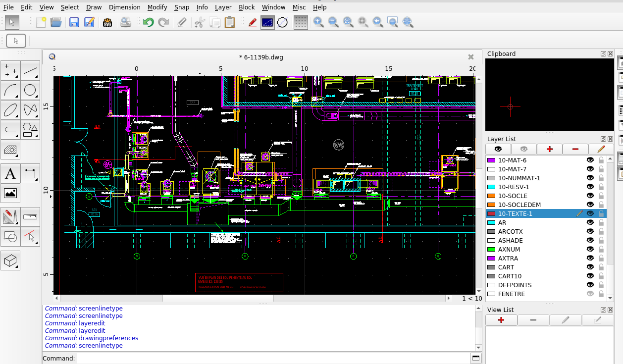Viewport: 623px width, 364px height.
Task: Toggle visibility of the AR layer
Action: point(590,223)
